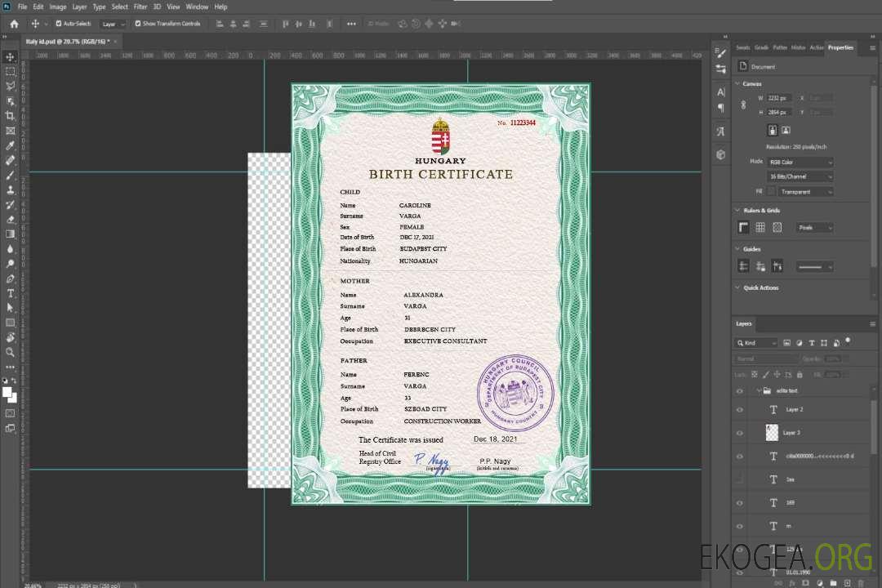Select the Path Selection tool

pos(10,308)
